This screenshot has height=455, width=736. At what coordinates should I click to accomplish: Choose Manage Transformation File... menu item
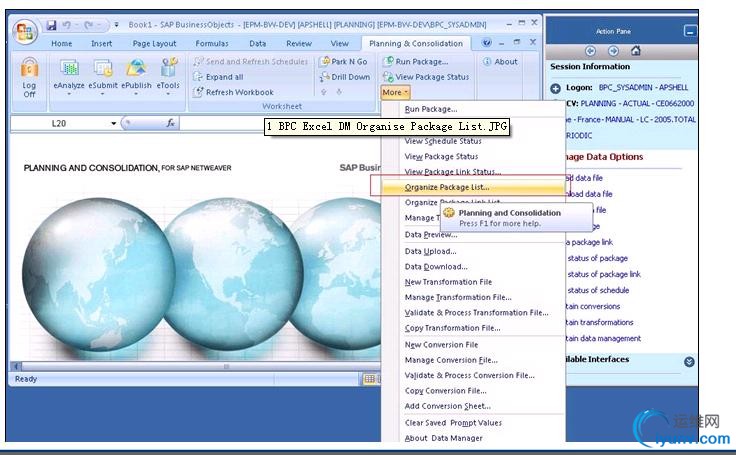pos(458,298)
